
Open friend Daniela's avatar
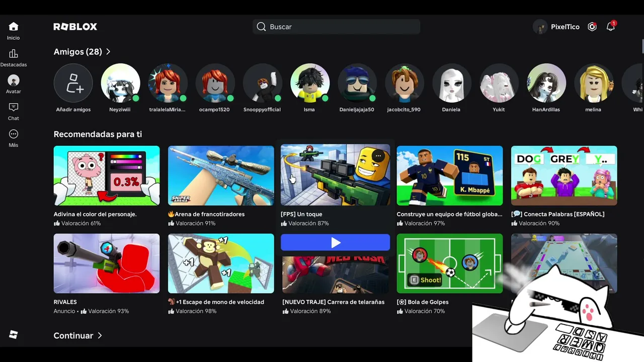coord(452,83)
